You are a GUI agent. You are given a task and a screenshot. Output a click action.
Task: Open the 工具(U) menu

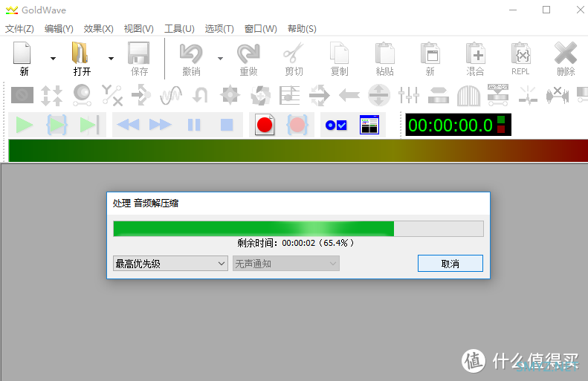coord(179,29)
